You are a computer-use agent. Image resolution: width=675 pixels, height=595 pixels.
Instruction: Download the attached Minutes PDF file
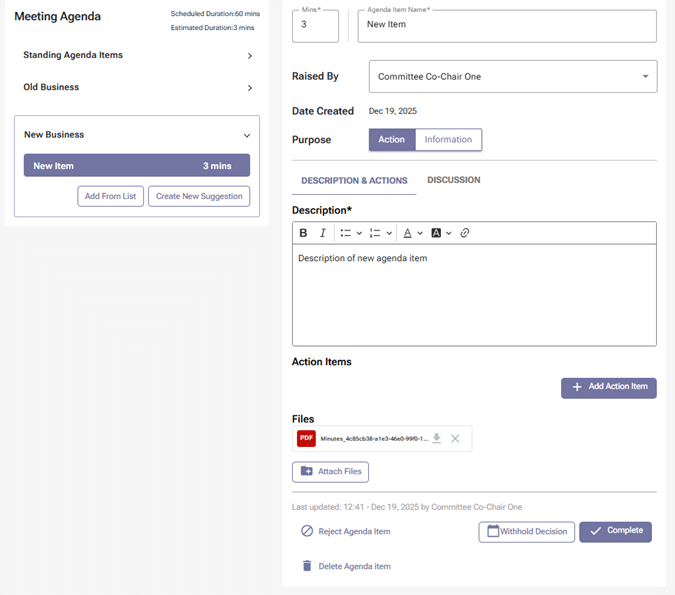(x=437, y=438)
